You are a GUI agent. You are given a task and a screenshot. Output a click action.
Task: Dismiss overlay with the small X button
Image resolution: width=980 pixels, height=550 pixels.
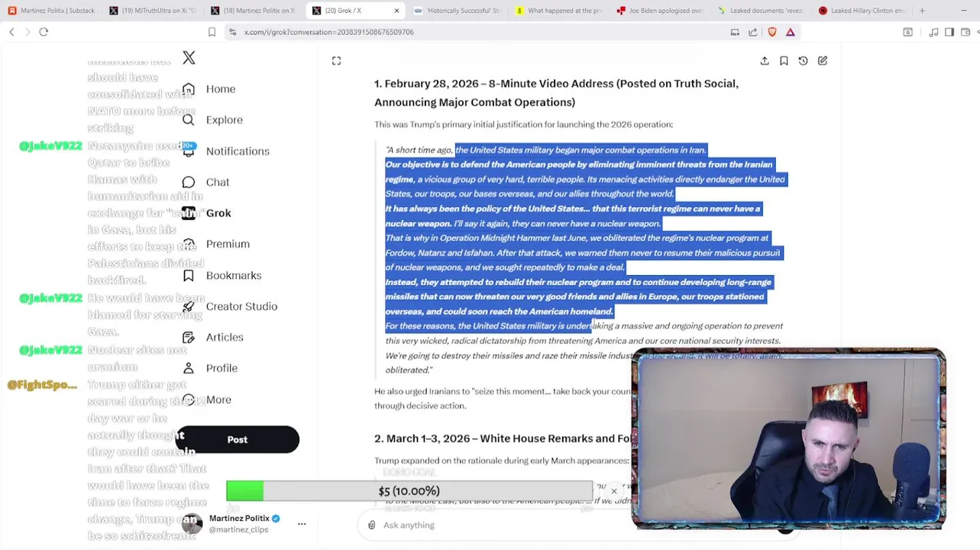tap(613, 491)
